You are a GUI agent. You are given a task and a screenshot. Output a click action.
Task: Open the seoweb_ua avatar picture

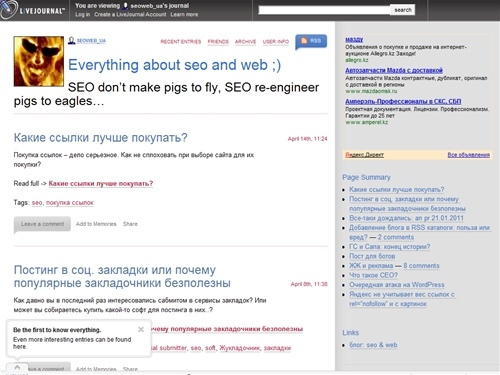pos(39,61)
